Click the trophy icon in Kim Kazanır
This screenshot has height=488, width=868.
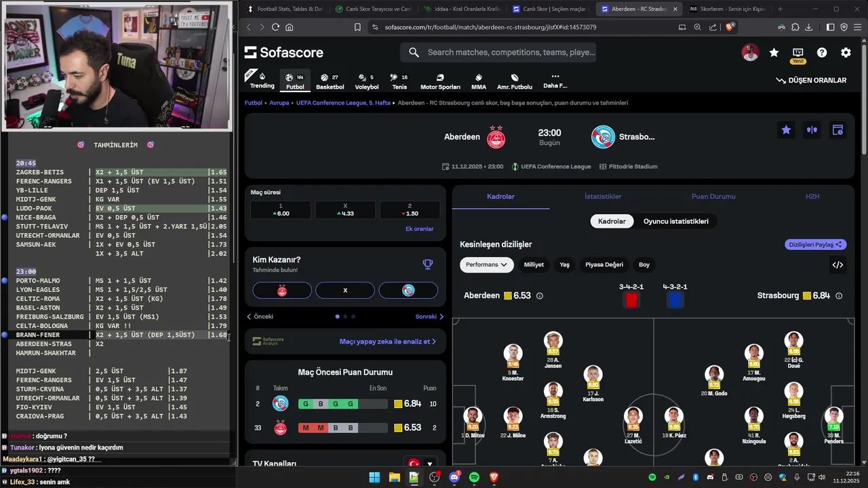(x=427, y=264)
